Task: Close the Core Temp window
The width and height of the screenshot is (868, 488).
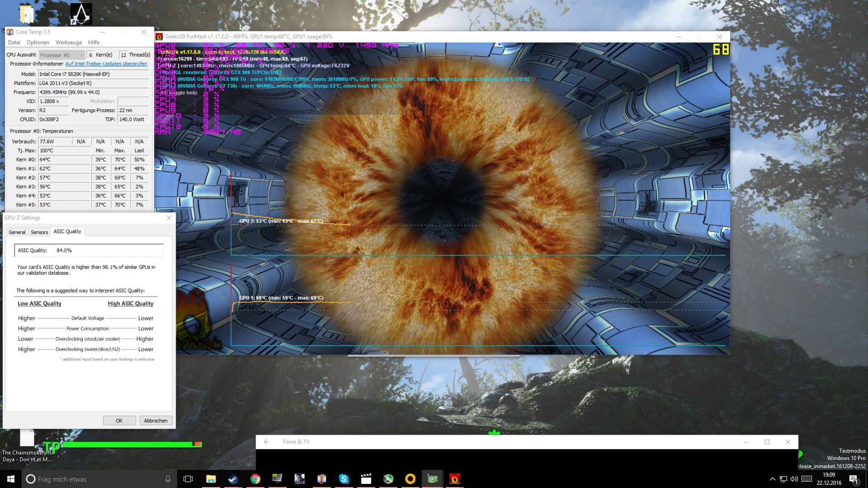Action: pos(144,32)
